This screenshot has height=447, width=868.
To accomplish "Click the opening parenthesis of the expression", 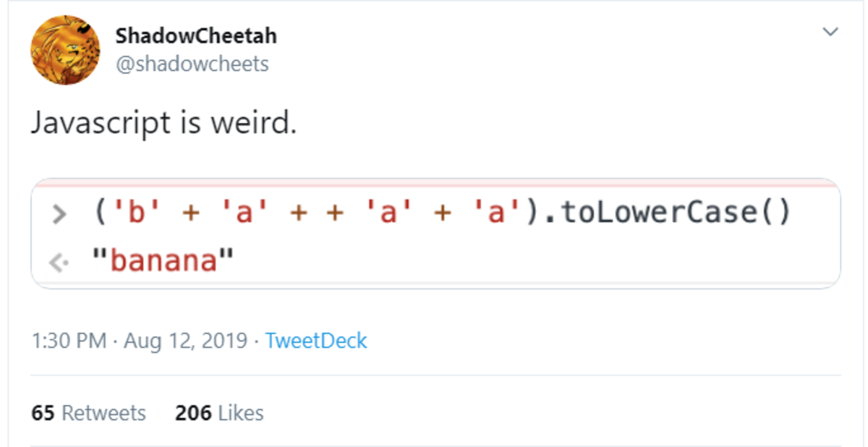I will coord(101,214).
